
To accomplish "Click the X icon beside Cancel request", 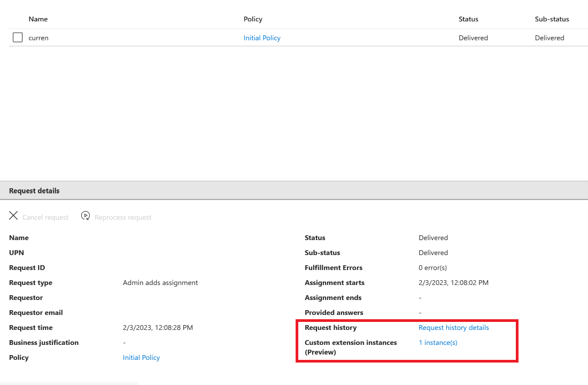I will point(13,216).
